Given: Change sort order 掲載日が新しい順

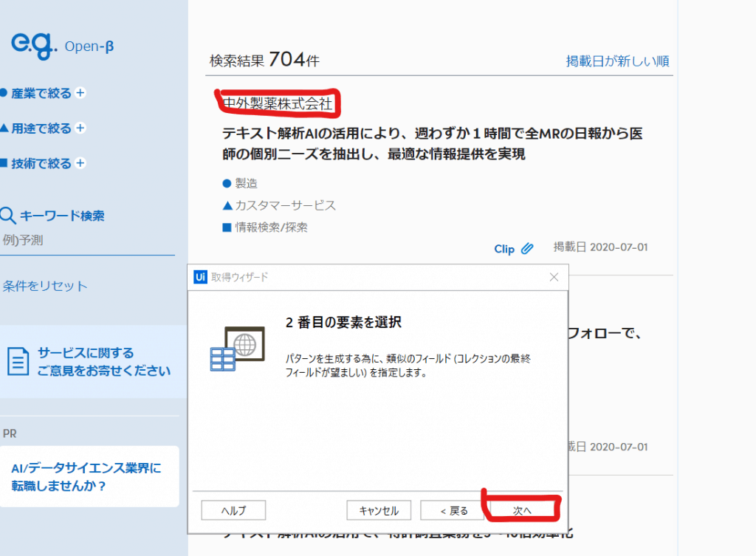Looking at the screenshot, I should pyautogui.click(x=617, y=61).
